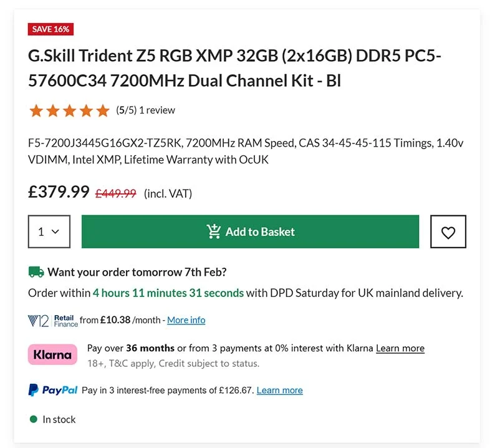Click the V12 Retail Finance logo
Screen dimensions: 490x448
click(53, 320)
